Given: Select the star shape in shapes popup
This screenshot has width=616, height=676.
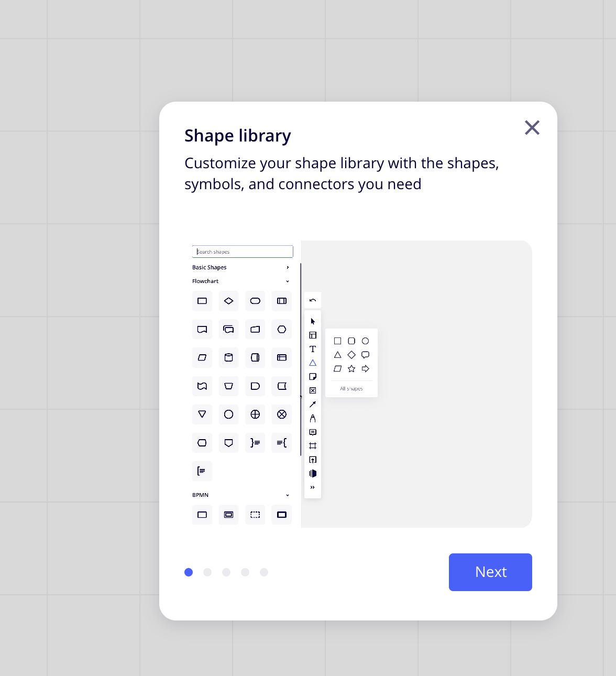Looking at the screenshot, I should (x=351, y=369).
